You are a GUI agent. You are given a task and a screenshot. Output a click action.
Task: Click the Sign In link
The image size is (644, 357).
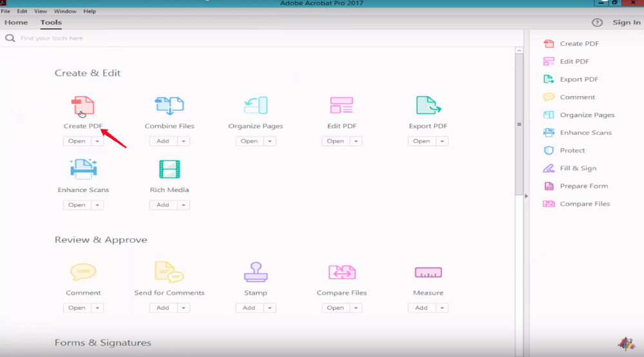[626, 23]
